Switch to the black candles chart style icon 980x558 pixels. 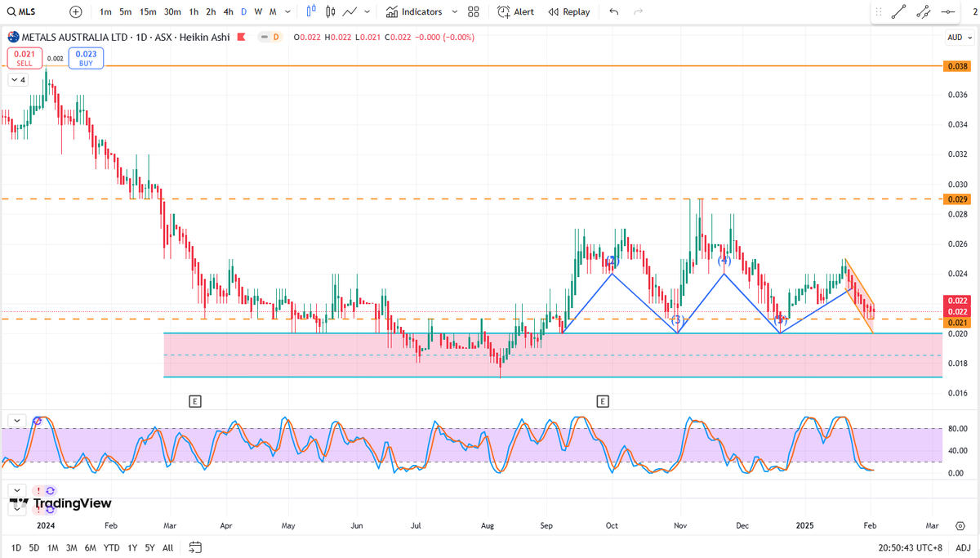click(330, 11)
